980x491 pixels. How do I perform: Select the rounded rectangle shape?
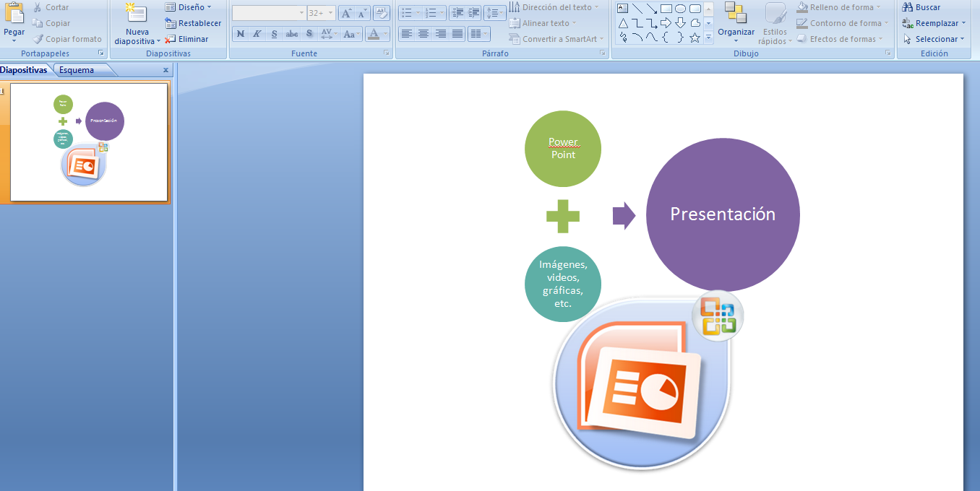coord(695,9)
